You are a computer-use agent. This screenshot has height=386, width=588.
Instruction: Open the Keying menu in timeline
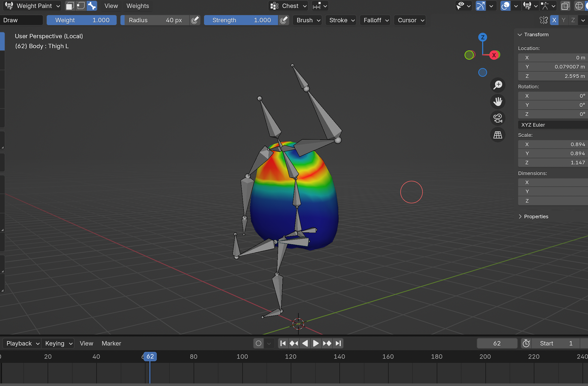(59, 343)
